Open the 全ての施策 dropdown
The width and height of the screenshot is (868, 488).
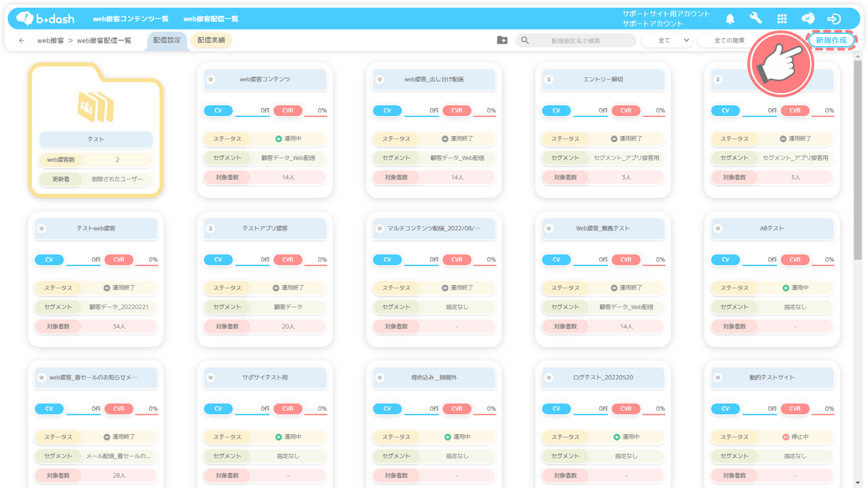(x=729, y=40)
